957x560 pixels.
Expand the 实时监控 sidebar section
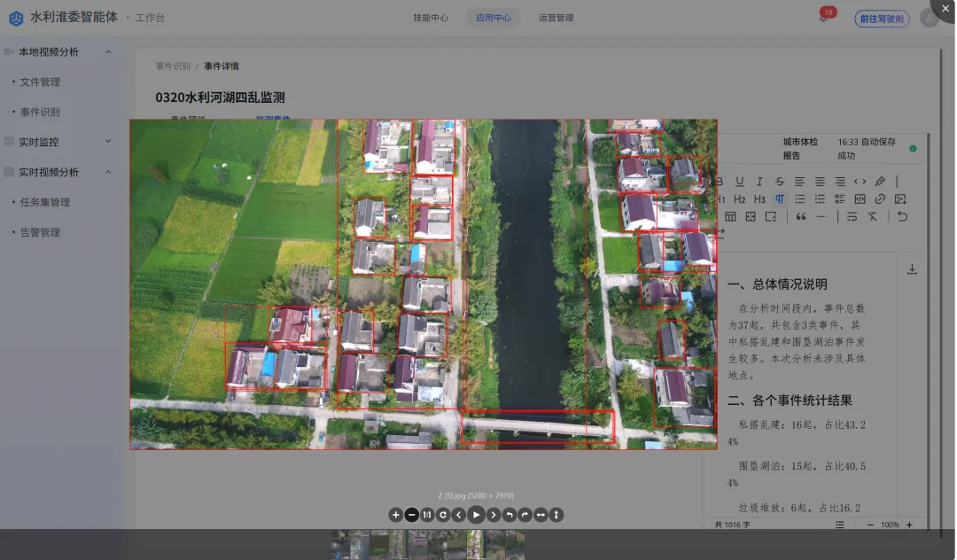[x=109, y=142]
